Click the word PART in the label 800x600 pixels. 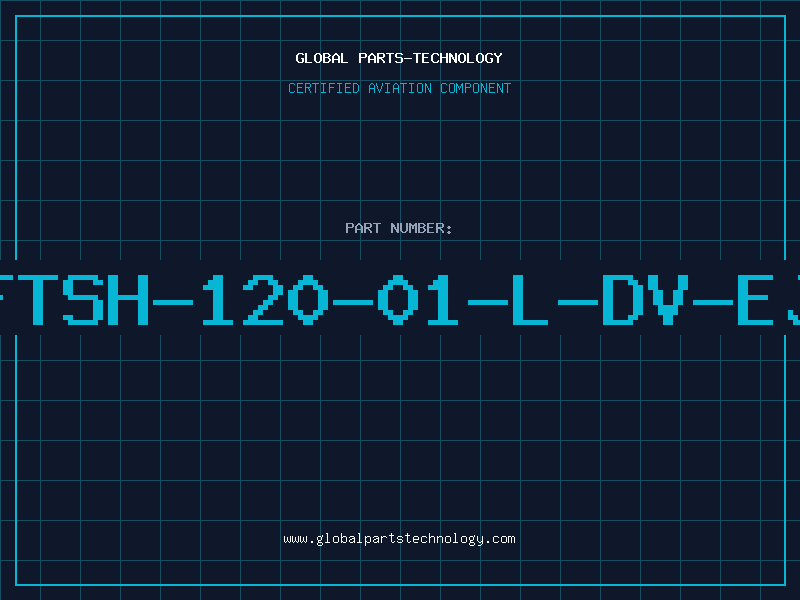[x=363, y=228]
